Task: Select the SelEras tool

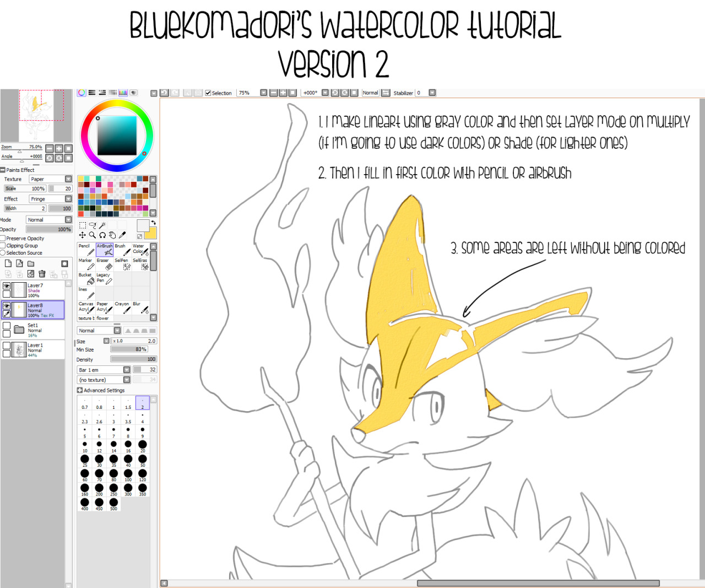Action: [x=140, y=264]
